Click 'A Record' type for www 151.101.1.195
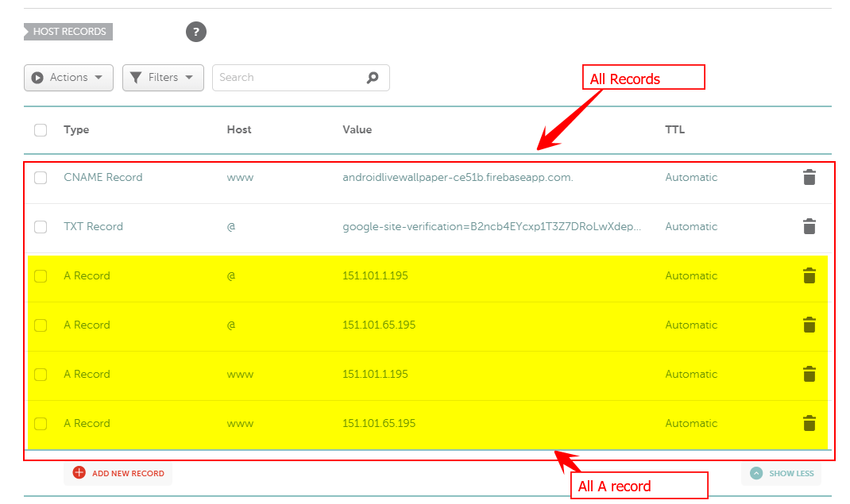The height and width of the screenshot is (504, 850). coord(87,375)
